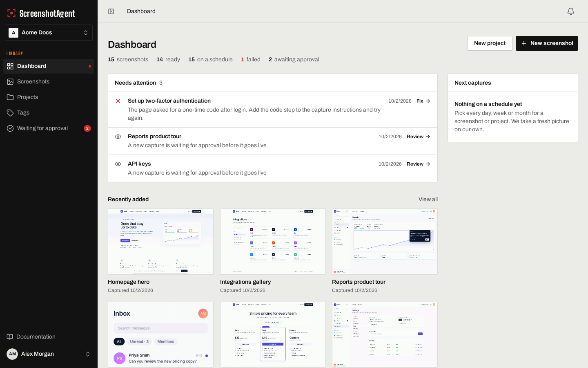Click Fix for two-factor authentication
Screen dimensions: 588x368
(x=423, y=101)
